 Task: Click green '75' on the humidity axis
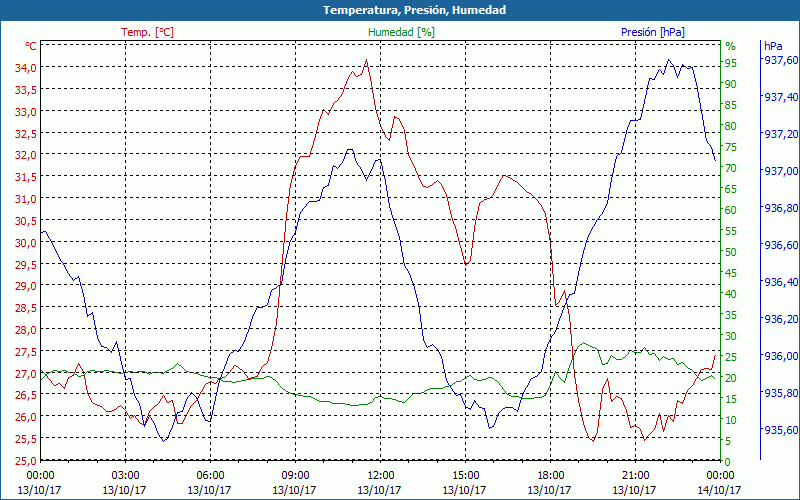(x=731, y=147)
